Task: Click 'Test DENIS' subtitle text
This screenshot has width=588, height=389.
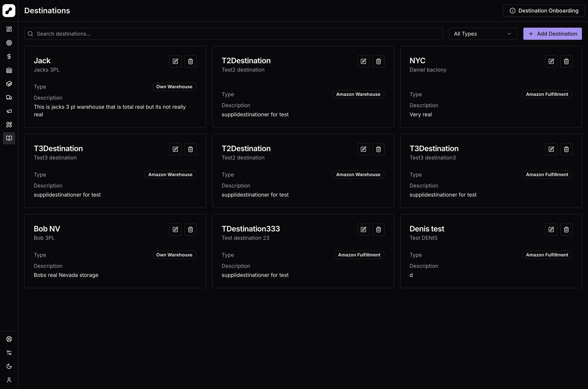Action: (x=423, y=238)
